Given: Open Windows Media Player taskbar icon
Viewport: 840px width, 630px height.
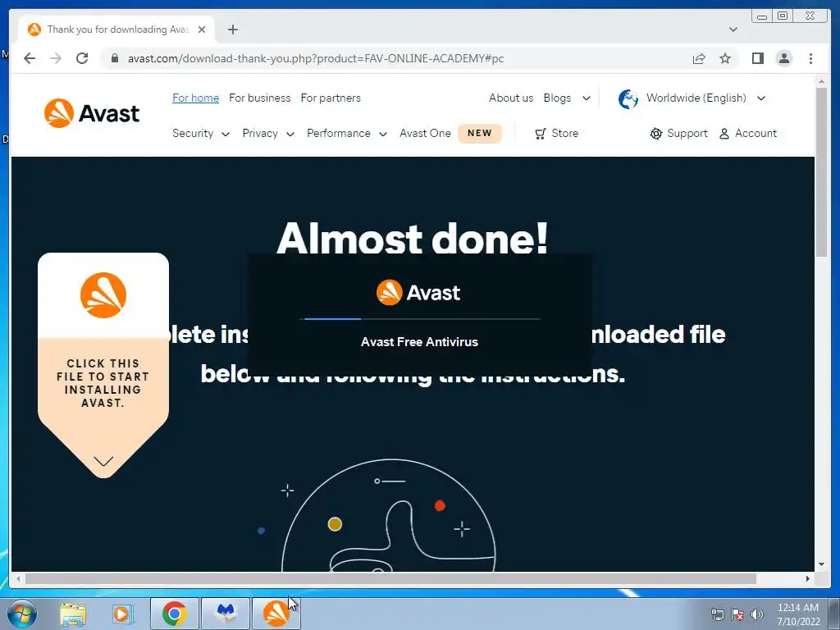Looking at the screenshot, I should click(121, 614).
